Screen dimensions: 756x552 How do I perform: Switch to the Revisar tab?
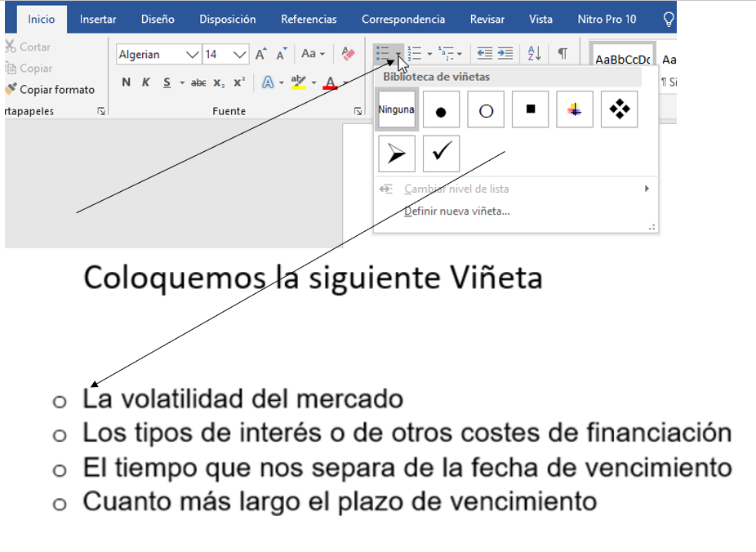point(487,20)
